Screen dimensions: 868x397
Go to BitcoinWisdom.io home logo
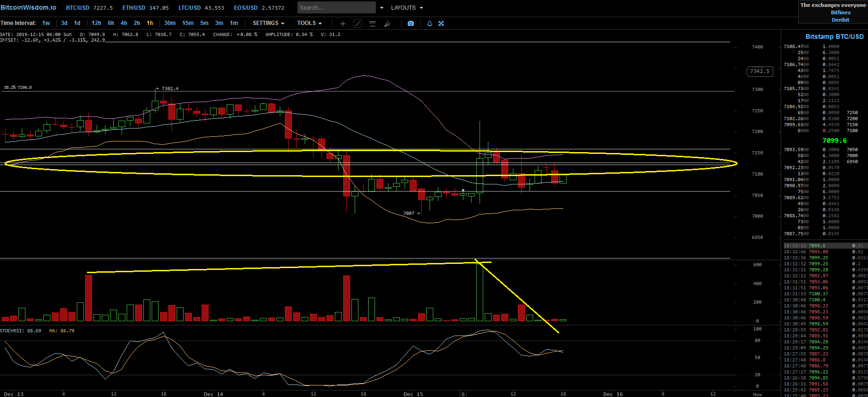[29, 7]
